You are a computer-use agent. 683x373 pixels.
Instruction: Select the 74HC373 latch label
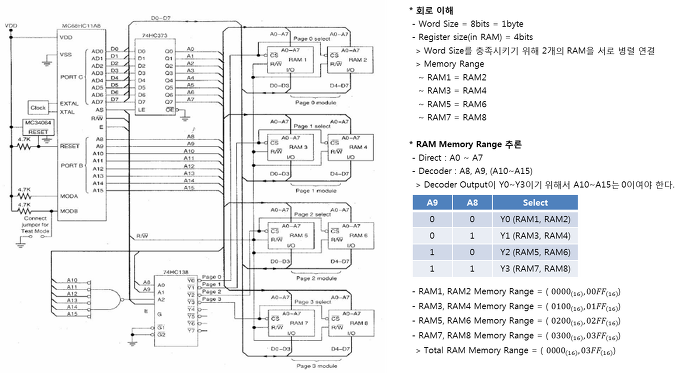(154, 35)
